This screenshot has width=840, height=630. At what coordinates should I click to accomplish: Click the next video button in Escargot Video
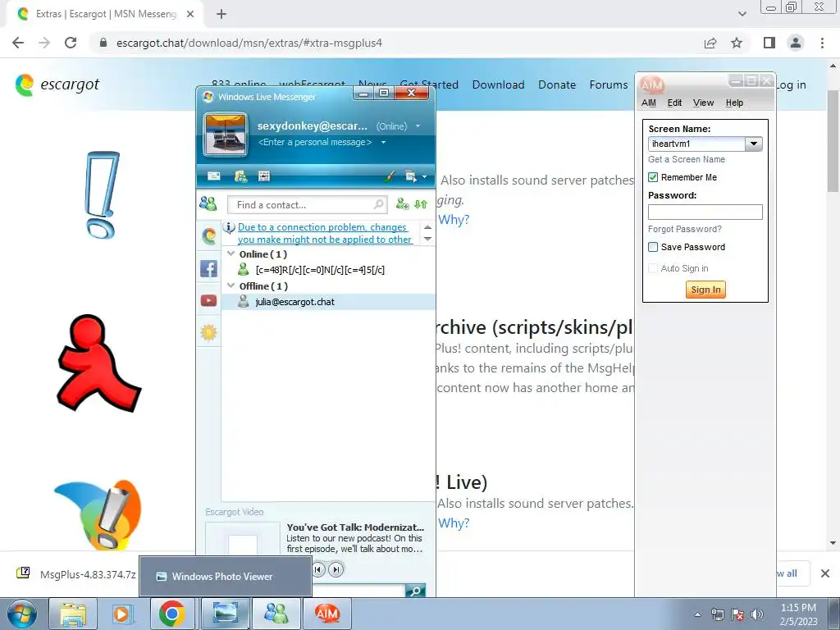(336, 569)
